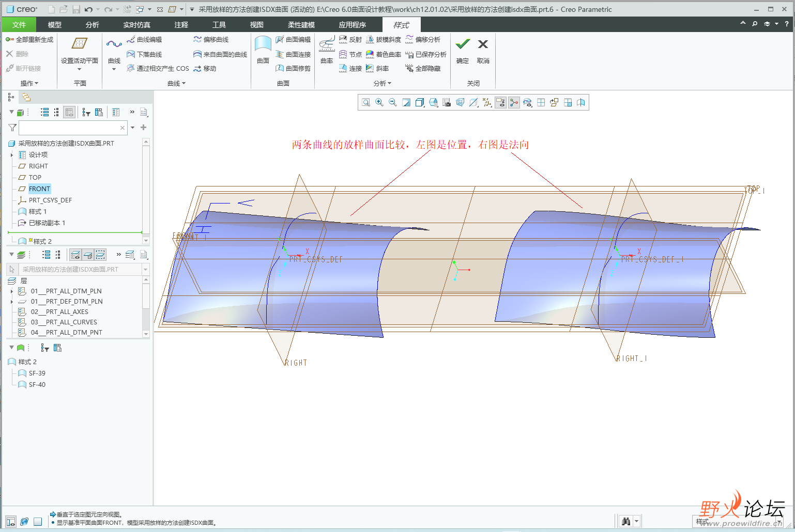Click 反射 (Reflection) analysis
This screenshot has height=532, width=795.
[350, 40]
